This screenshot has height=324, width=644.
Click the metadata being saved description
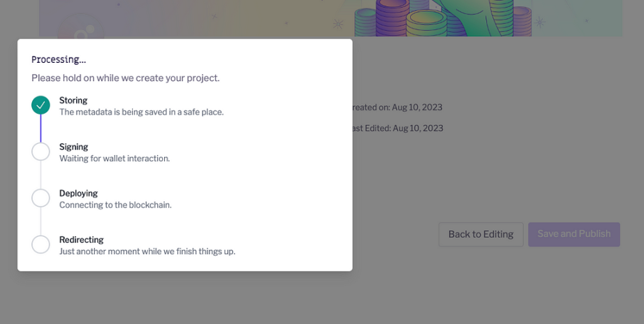141,112
